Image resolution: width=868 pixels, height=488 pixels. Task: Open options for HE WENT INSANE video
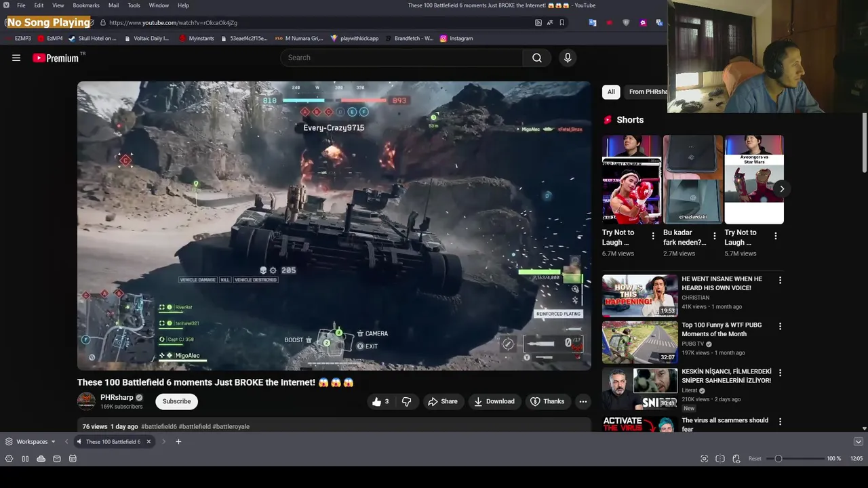[x=780, y=280]
